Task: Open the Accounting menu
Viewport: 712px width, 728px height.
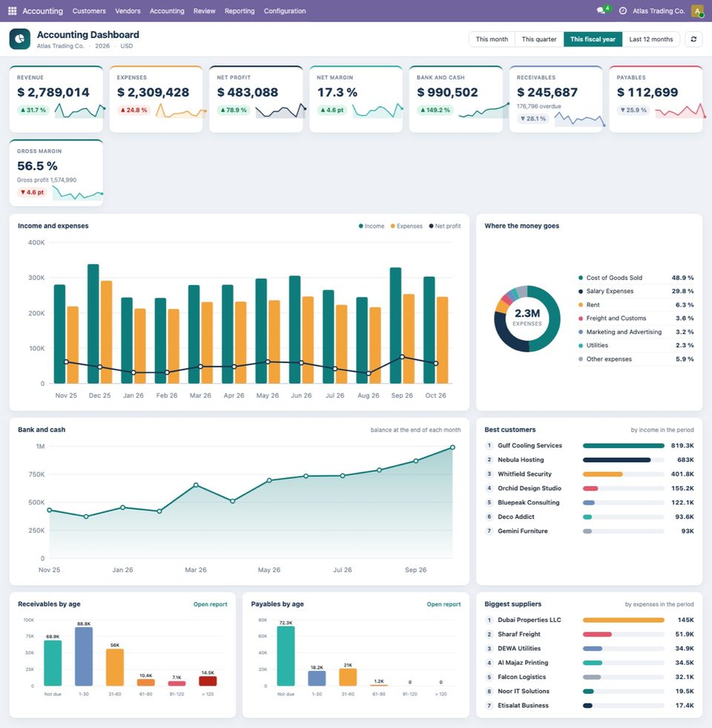Action: tap(167, 10)
